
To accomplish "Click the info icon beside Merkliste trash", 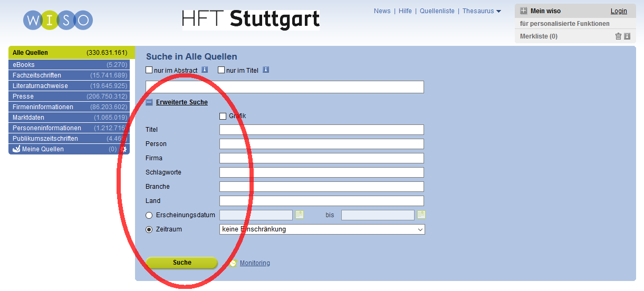I will [x=627, y=36].
